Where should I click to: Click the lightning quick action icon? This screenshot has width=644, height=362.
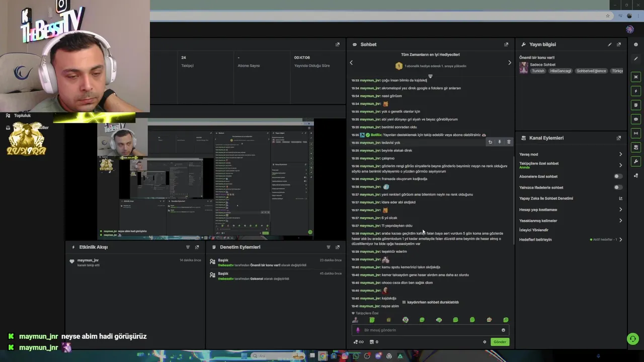[636, 91]
